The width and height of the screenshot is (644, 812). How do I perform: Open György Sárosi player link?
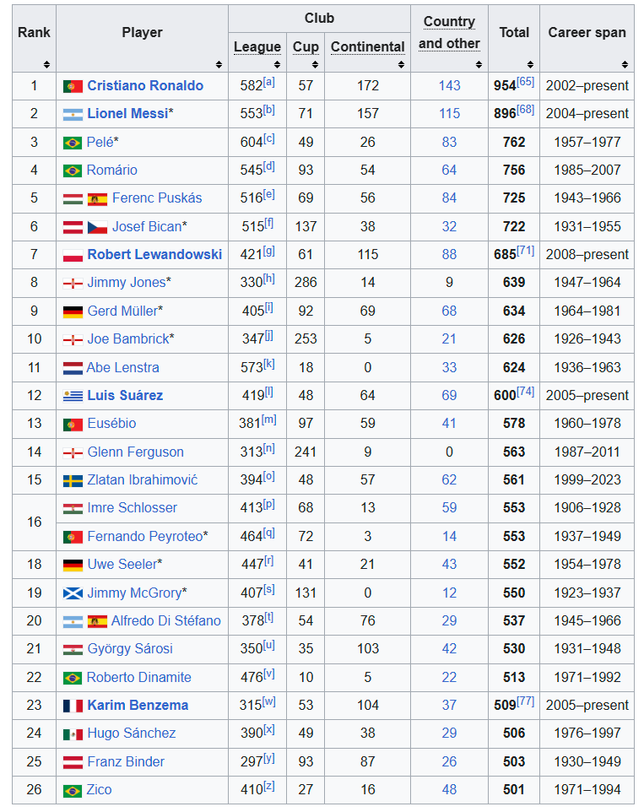(130, 649)
